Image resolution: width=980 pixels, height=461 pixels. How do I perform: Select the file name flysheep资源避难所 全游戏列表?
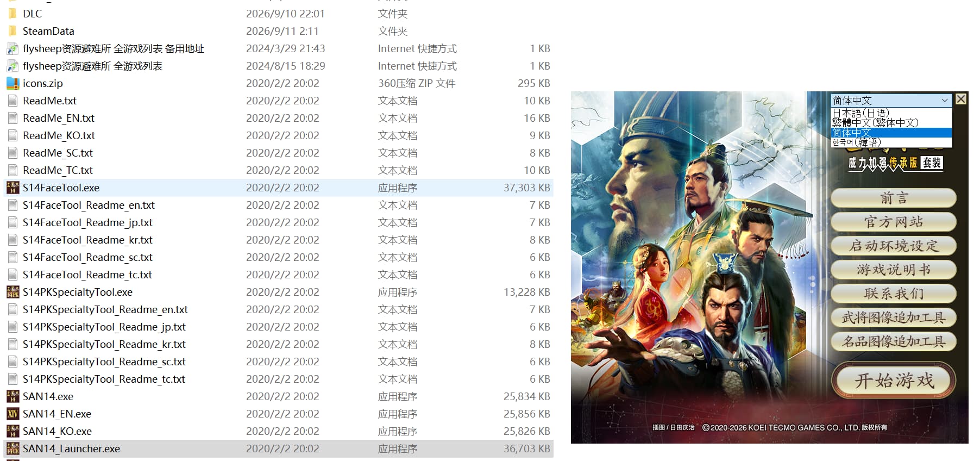[x=93, y=66]
